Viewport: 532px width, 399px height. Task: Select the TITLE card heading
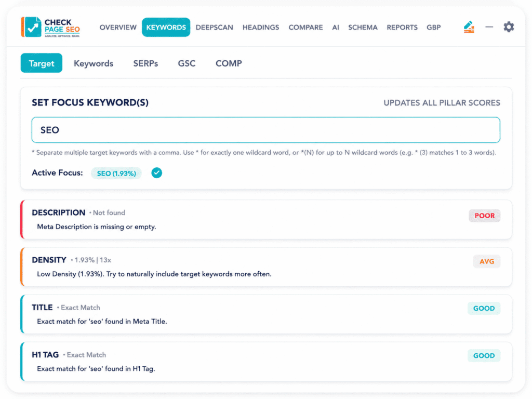click(x=42, y=308)
